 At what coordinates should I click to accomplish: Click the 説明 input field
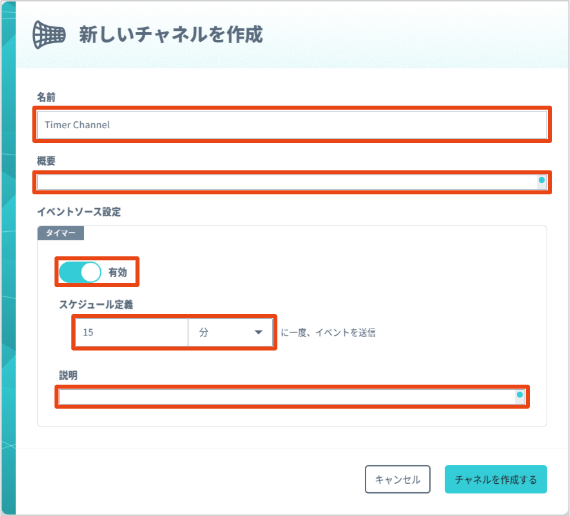(x=292, y=396)
